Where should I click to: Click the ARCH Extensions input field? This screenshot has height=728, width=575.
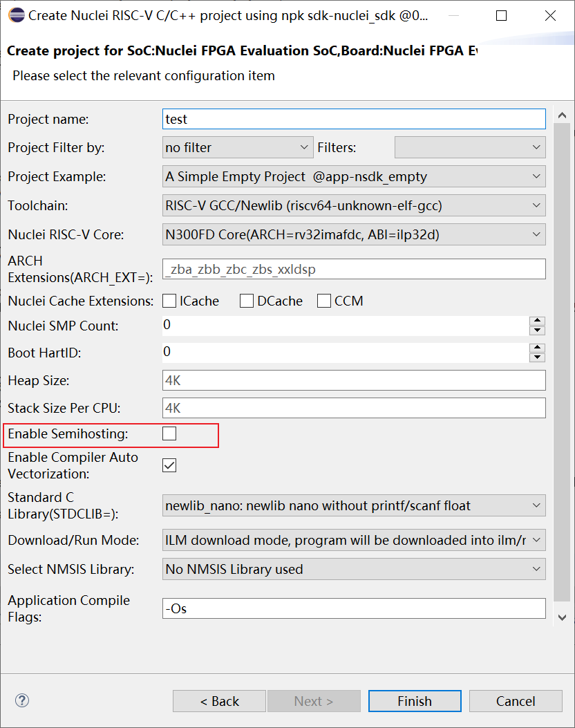coord(354,270)
